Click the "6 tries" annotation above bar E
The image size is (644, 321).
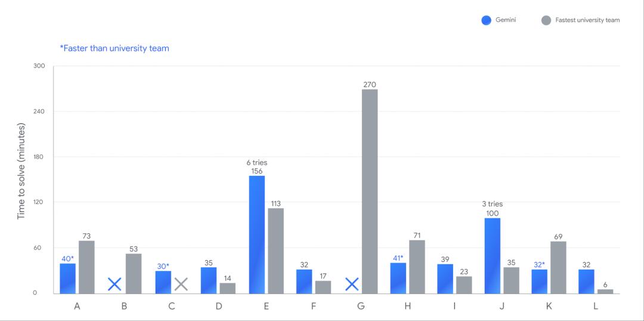point(257,162)
